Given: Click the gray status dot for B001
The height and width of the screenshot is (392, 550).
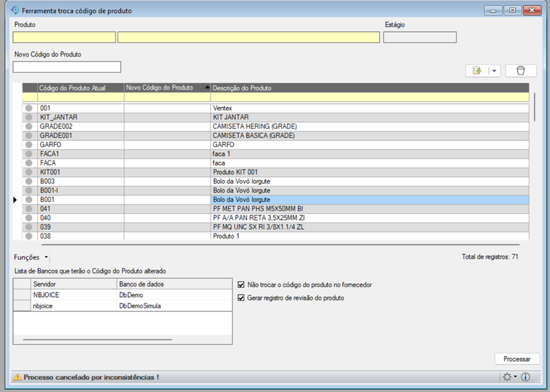Looking at the screenshot, I should (x=29, y=200).
